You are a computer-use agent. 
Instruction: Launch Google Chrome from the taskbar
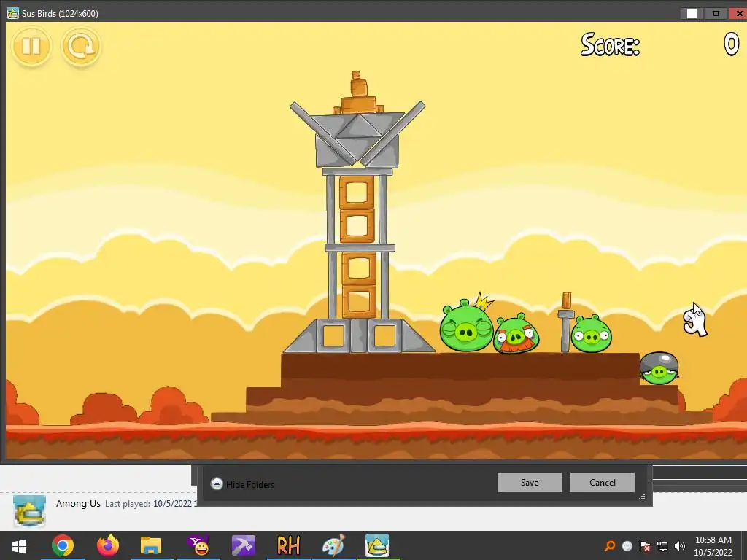click(x=63, y=545)
